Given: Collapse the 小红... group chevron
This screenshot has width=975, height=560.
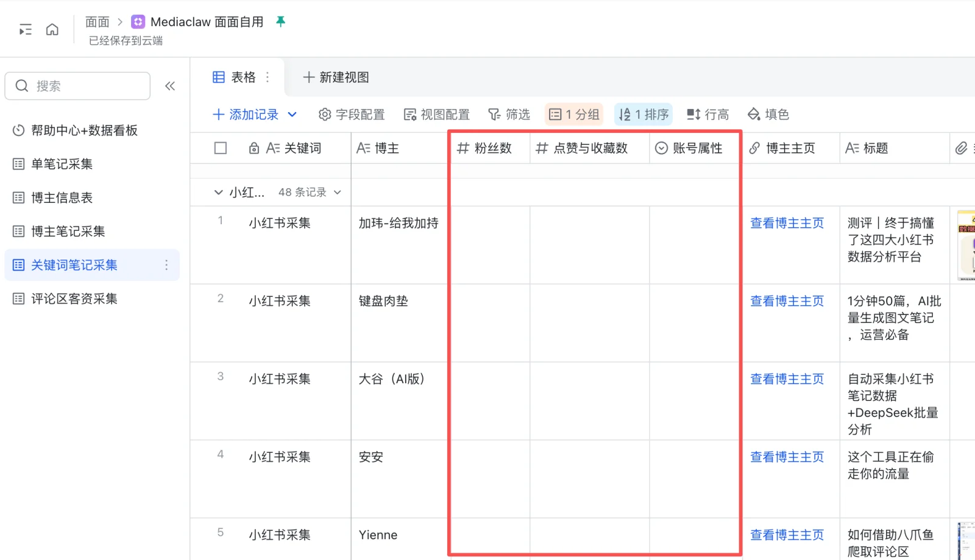Looking at the screenshot, I should pos(218,193).
